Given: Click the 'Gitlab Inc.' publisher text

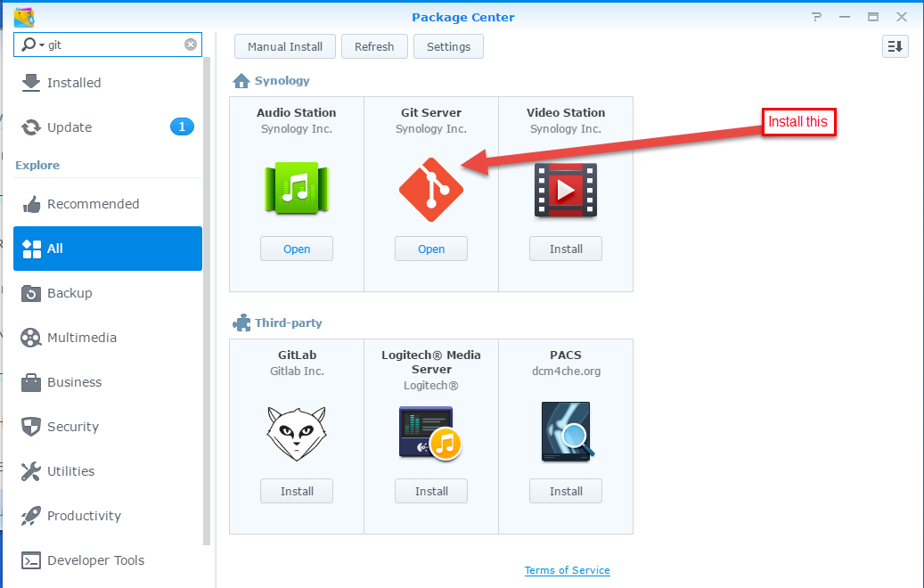Looking at the screenshot, I should coord(297,372).
